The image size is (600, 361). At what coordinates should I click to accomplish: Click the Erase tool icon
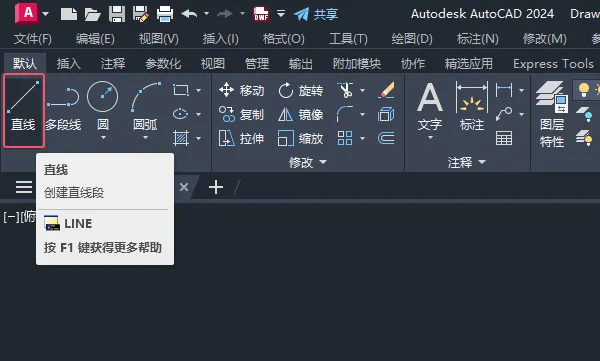(386, 90)
